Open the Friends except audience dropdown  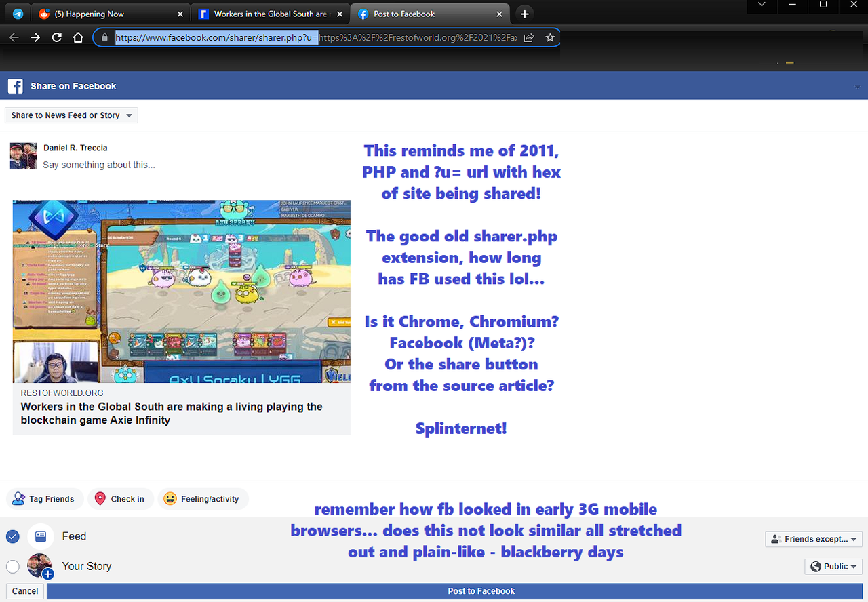click(814, 539)
